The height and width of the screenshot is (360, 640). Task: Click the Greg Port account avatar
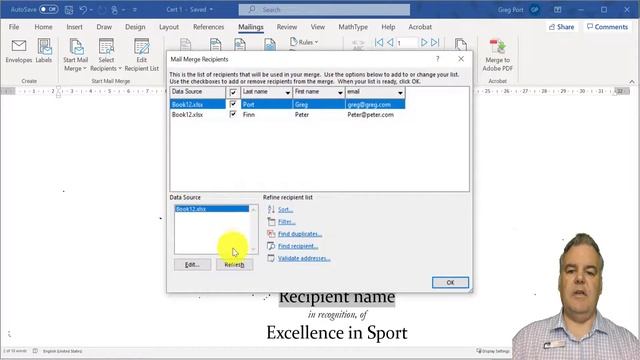tap(534, 9)
